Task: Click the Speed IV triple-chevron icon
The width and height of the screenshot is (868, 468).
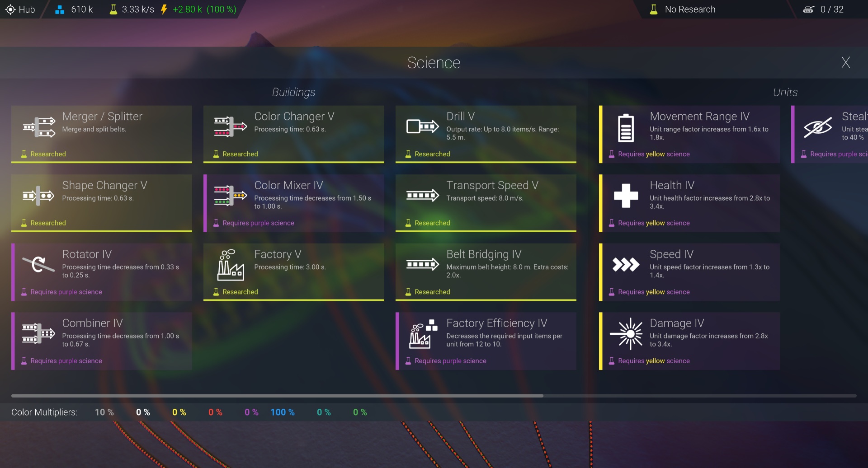Action: click(x=626, y=264)
